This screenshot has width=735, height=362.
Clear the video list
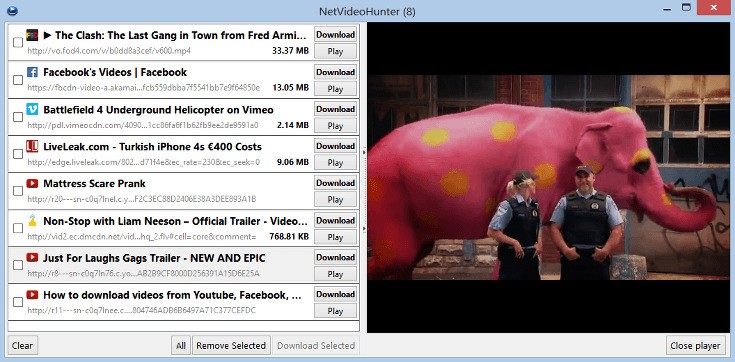(22, 346)
